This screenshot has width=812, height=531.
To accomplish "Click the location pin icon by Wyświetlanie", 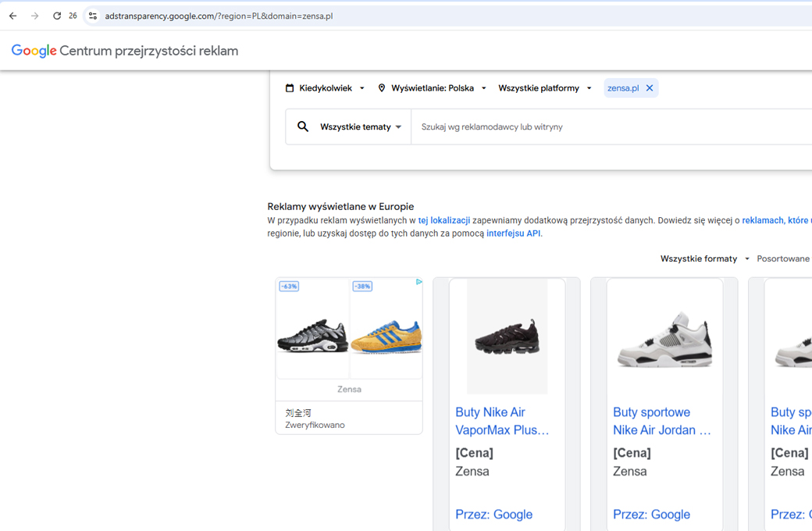I will (382, 88).
